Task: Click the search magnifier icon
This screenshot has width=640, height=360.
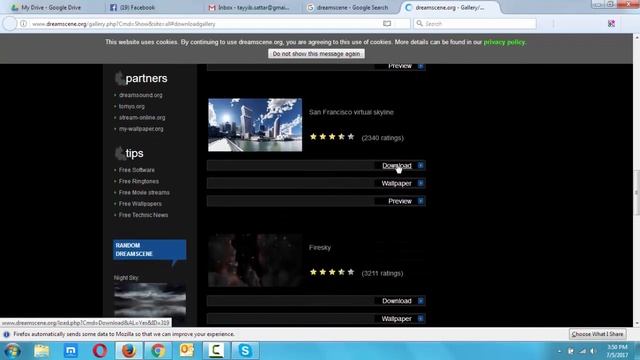Action: [420, 24]
